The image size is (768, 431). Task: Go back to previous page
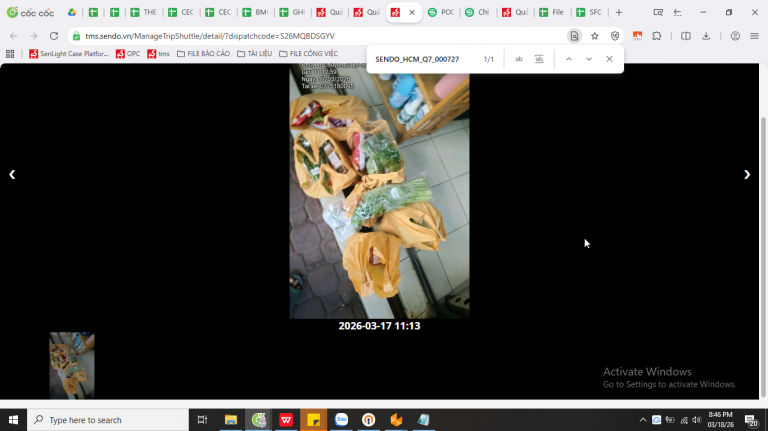(14, 36)
